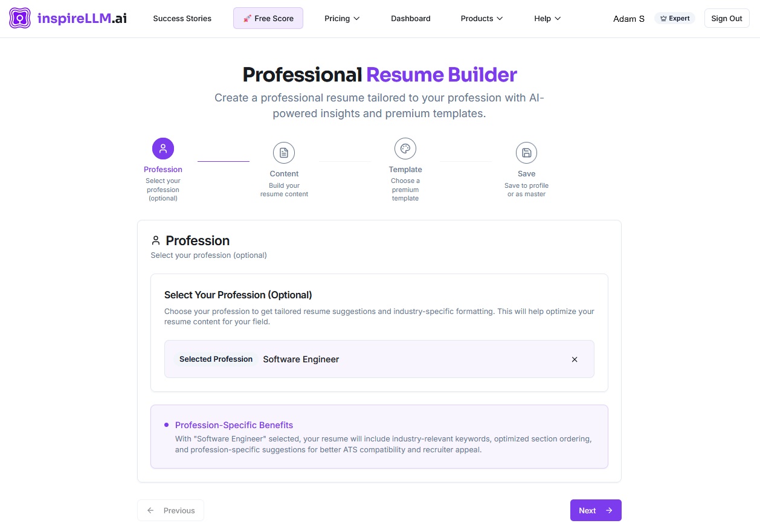Image resolution: width=760 pixels, height=532 pixels.
Task: Click the Next button
Action: [596, 510]
